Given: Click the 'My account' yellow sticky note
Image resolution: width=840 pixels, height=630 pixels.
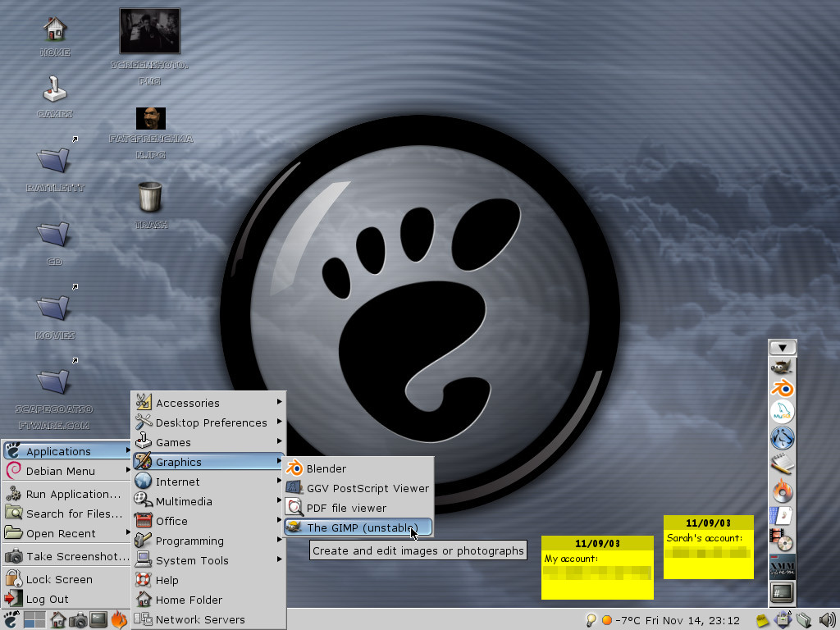Looking at the screenshot, I should point(597,568).
